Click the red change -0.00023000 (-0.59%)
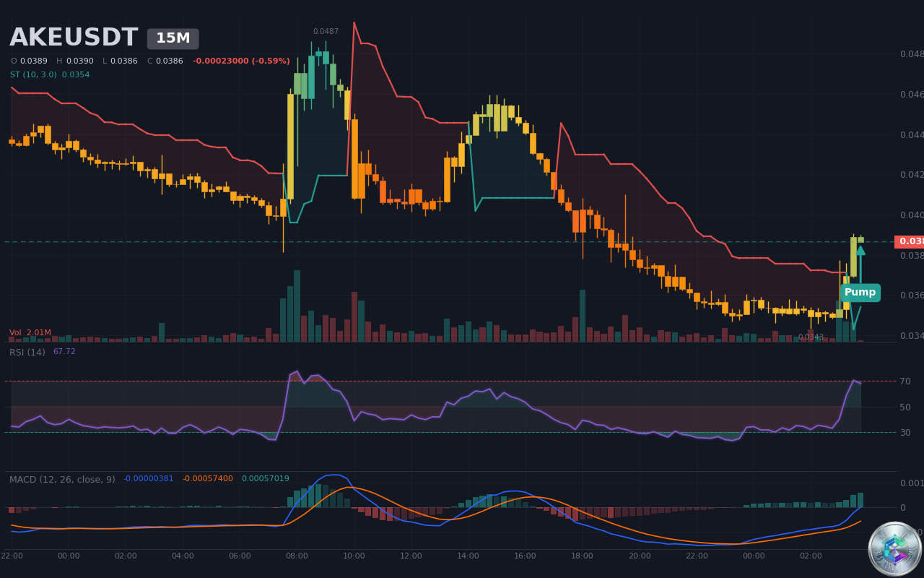Viewport: 924px width, 578px height. pyautogui.click(x=241, y=61)
